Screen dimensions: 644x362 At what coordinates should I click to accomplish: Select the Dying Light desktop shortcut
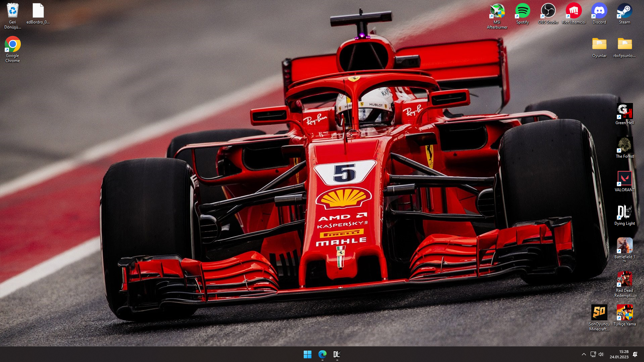tap(625, 215)
